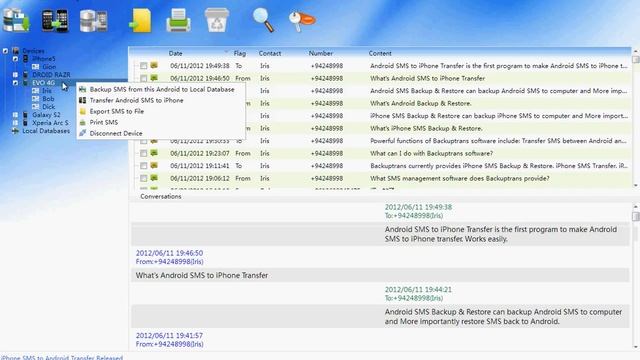Click the backup SMS to database toolbar icon

pos(16,20)
